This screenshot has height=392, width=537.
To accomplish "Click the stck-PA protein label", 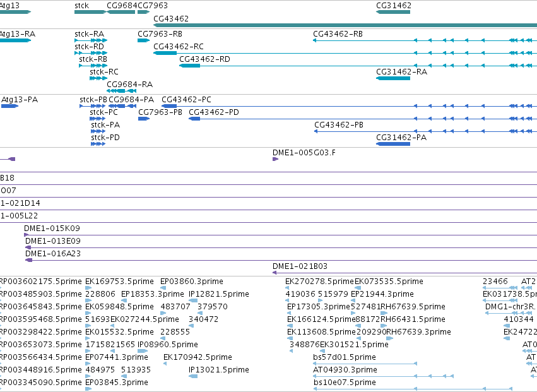I will 105,125.
